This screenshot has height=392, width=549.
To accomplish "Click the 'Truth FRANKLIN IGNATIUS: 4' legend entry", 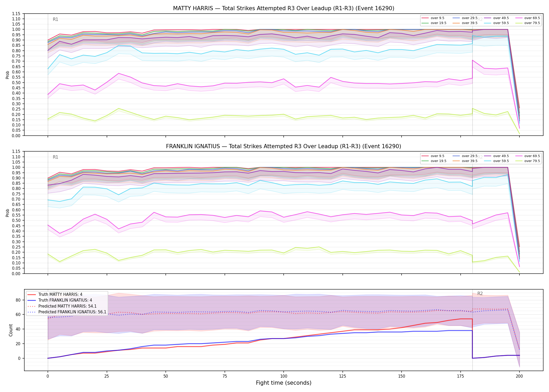I will pyautogui.click(x=60, y=300).
